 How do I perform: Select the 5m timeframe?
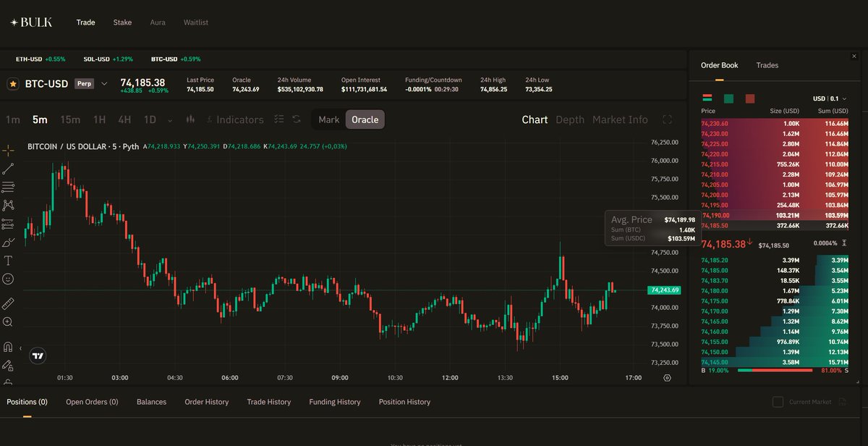click(40, 119)
